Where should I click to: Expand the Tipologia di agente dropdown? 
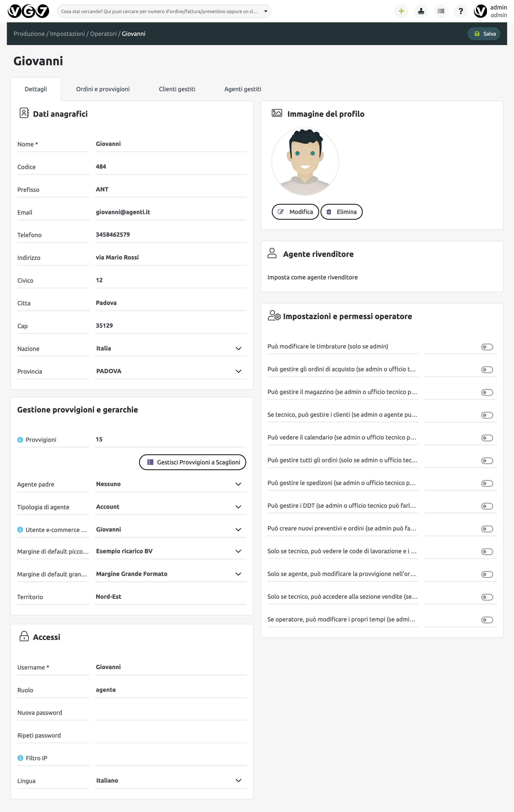click(x=171, y=507)
